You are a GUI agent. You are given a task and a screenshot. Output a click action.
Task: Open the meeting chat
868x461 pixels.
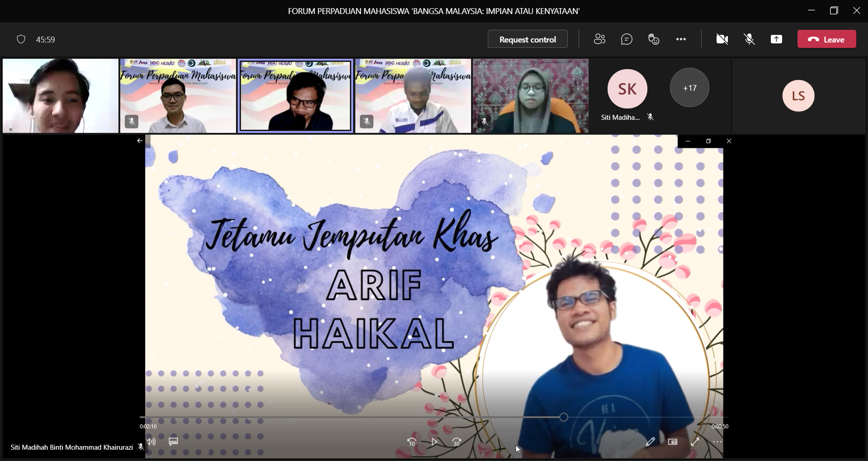pyautogui.click(x=626, y=39)
